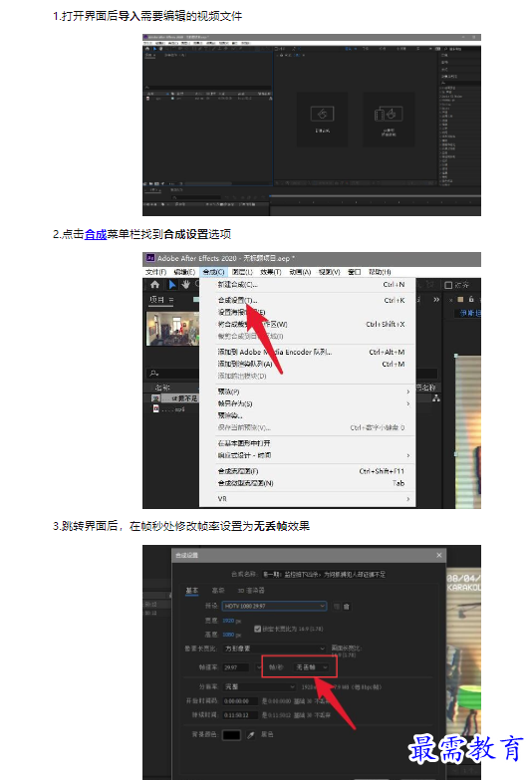
Task: Open the 方形像素 pixel aspect dropdown
Action: (274, 649)
